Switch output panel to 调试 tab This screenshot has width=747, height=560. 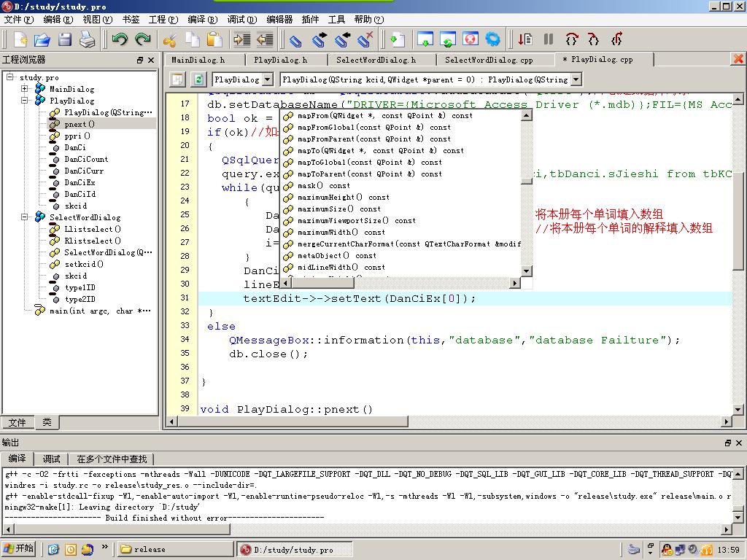[x=52, y=459]
